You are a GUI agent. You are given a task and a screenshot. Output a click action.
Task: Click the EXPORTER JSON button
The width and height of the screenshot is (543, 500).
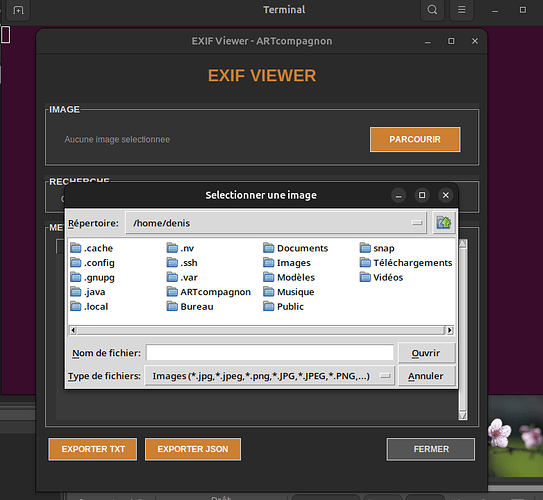click(x=193, y=449)
